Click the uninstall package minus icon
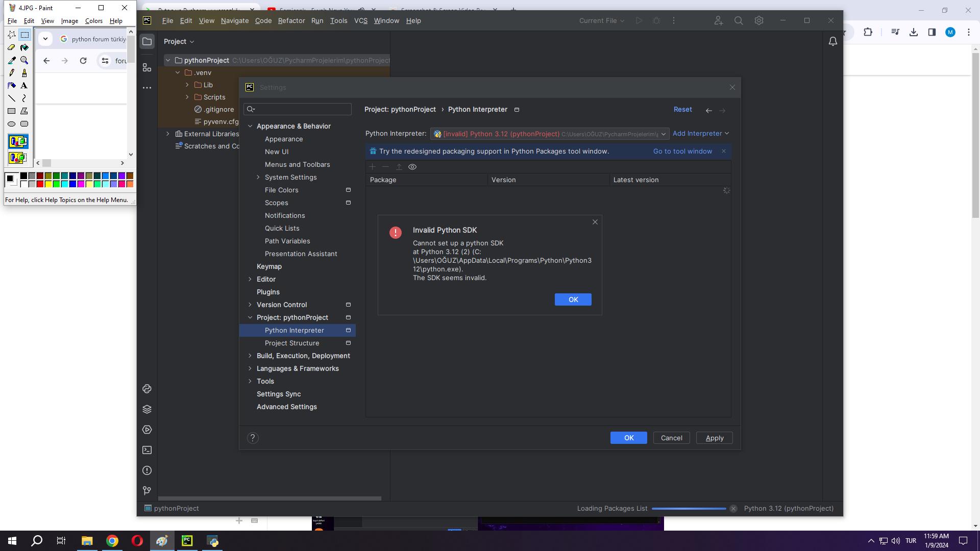The image size is (980, 551). (x=385, y=167)
